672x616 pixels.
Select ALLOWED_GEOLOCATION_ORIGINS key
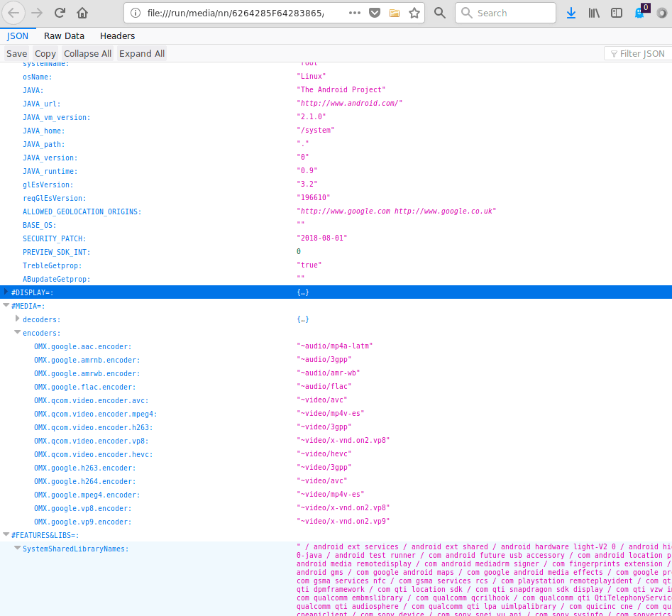(x=82, y=211)
